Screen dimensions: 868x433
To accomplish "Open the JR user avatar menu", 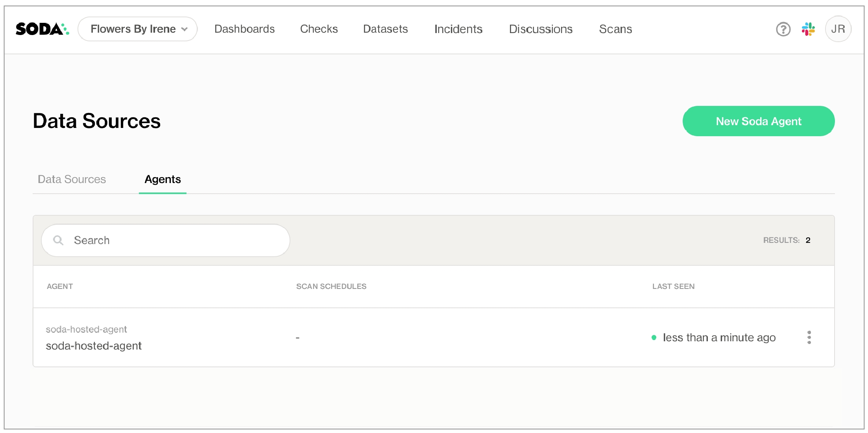I will [838, 29].
